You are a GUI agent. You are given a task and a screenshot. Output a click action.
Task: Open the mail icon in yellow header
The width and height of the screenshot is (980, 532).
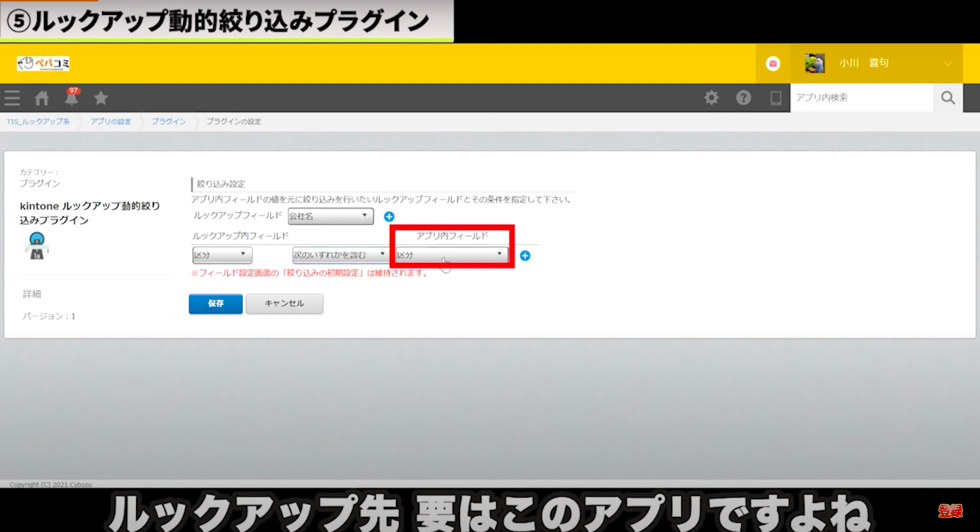772,63
